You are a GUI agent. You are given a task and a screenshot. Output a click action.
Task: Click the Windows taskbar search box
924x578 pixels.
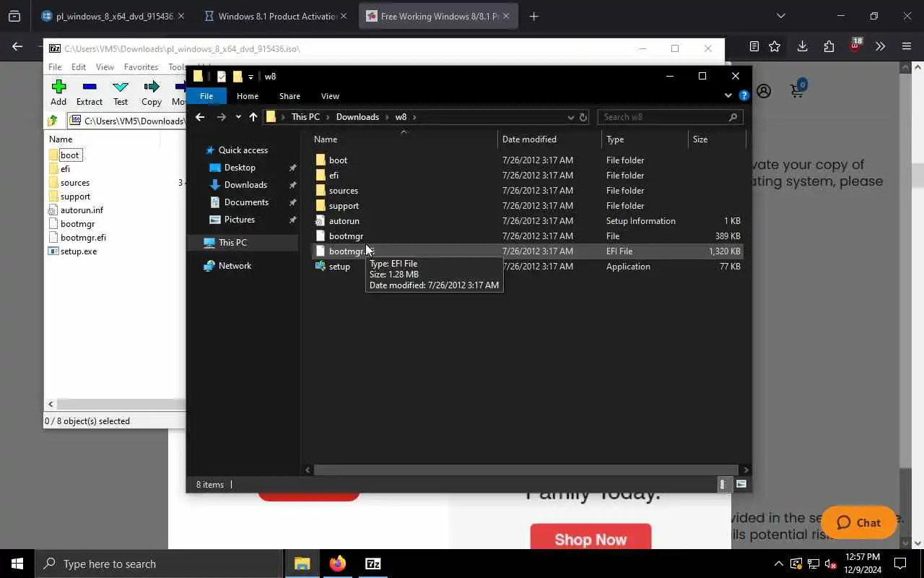pyautogui.click(x=159, y=564)
